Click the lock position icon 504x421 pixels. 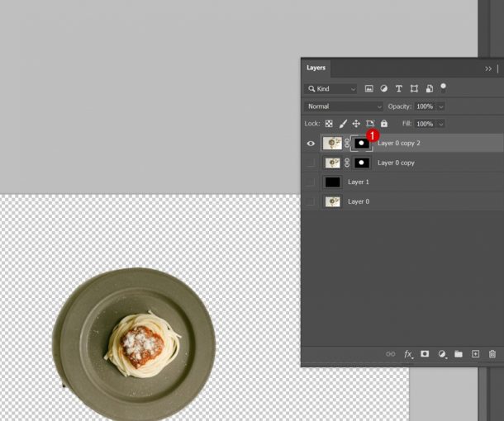pyautogui.click(x=356, y=124)
